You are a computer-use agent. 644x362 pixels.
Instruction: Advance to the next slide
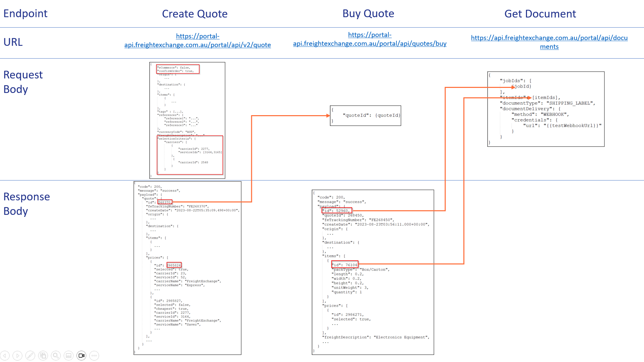point(17,355)
